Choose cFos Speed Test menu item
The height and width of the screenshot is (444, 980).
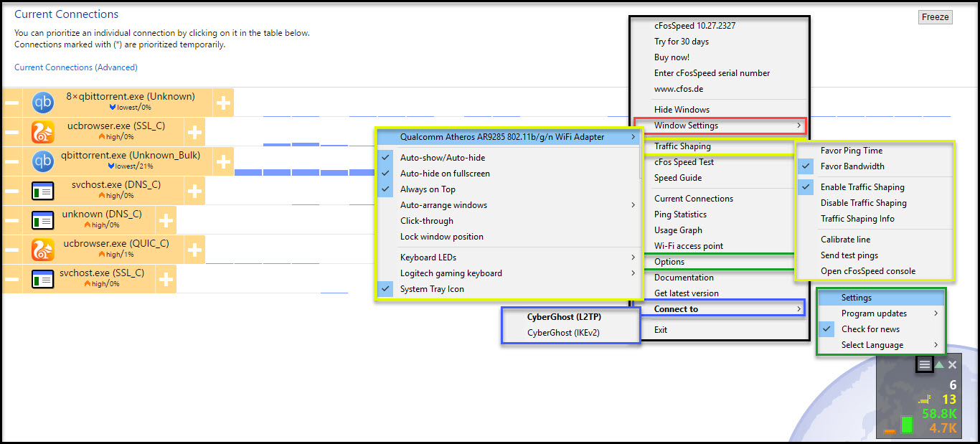[717, 162]
